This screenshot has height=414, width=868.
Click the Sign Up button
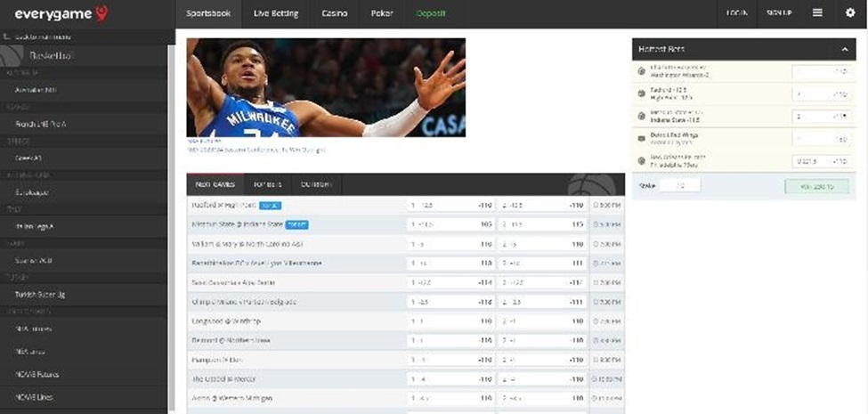point(780,13)
